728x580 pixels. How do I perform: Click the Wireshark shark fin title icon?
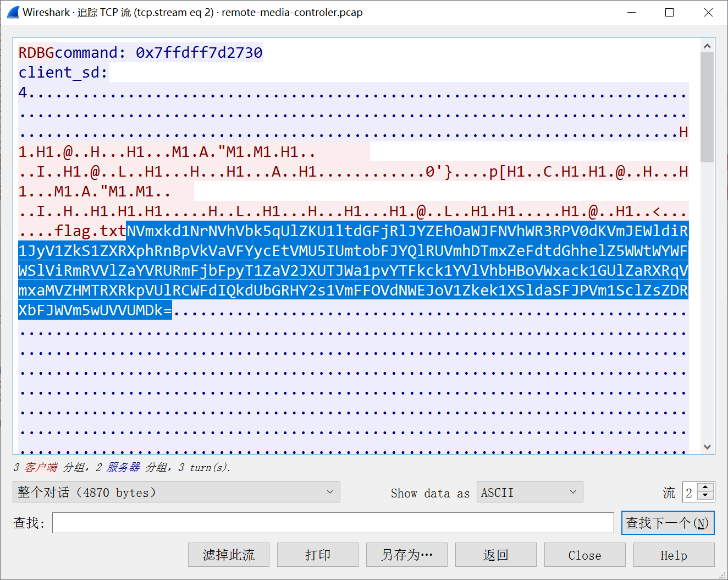[x=12, y=12]
